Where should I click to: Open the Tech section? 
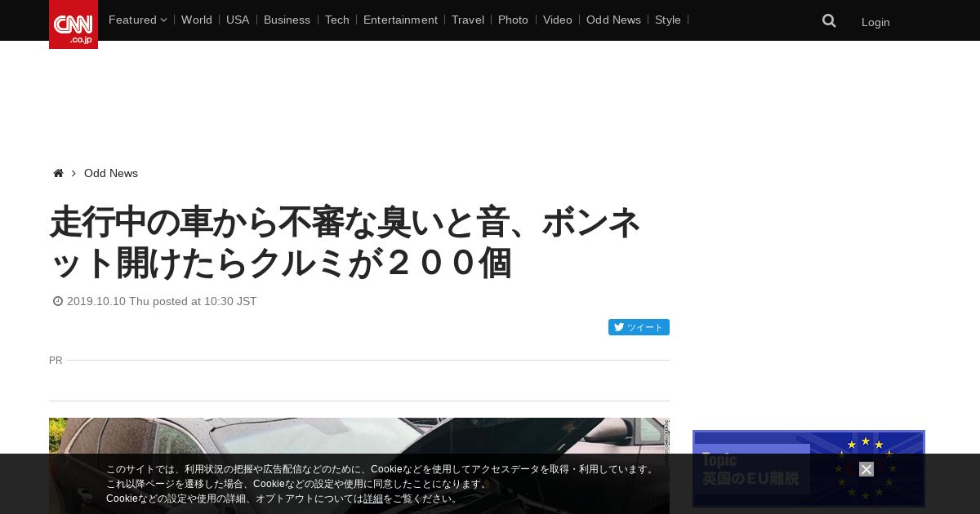(337, 20)
